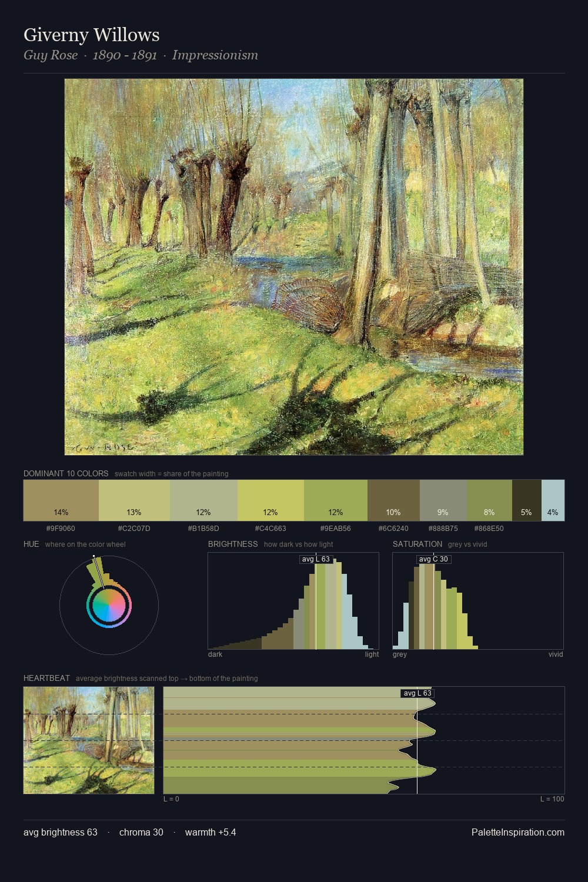Select the 10% swatch #6C6240
Screen dimensions: 588x882
pyautogui.click(x=393, y=500)
